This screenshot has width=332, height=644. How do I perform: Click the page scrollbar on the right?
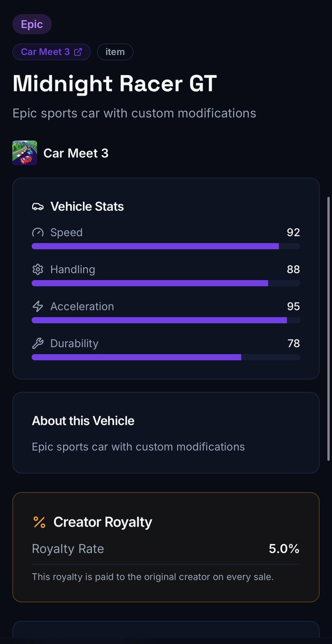click(329, 328)
